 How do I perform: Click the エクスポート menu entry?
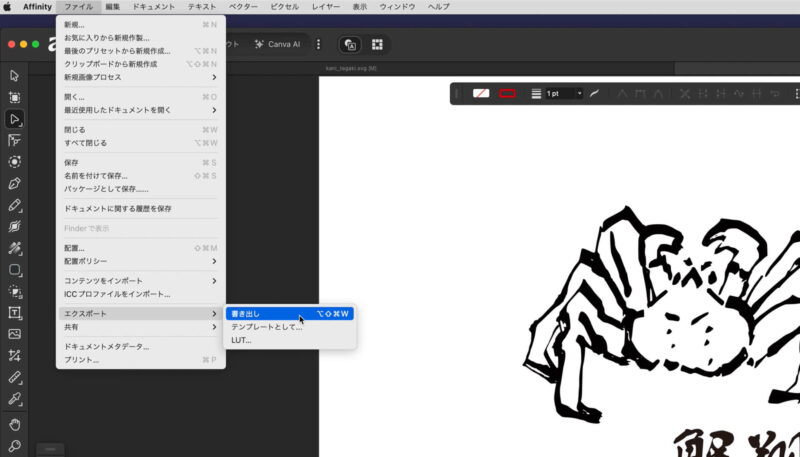[x=141, y=314]
